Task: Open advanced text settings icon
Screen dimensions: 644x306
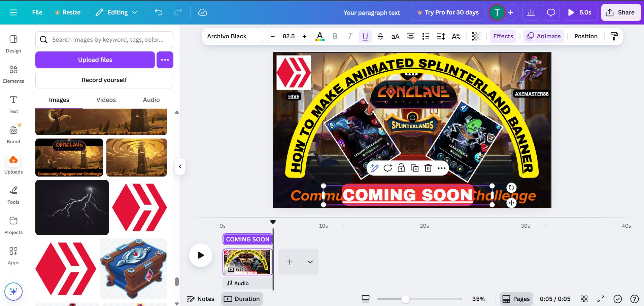Action: pyautogui.click(x=456, y=36)
